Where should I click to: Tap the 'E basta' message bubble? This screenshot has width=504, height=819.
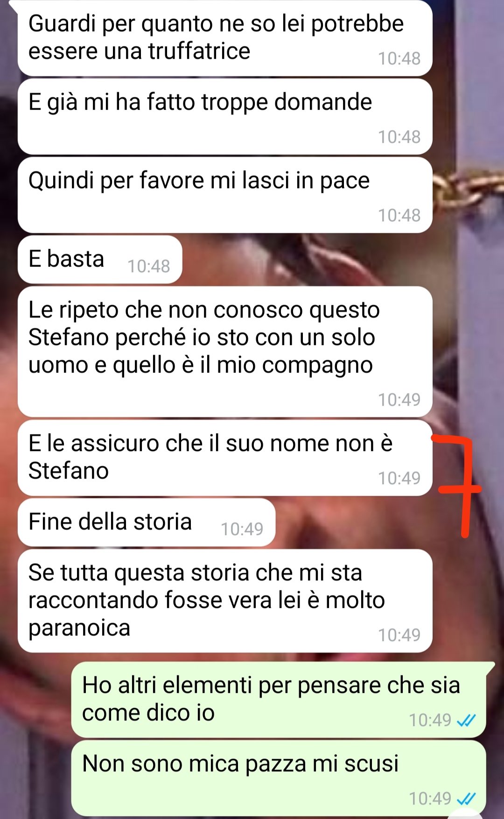point(100,260)
